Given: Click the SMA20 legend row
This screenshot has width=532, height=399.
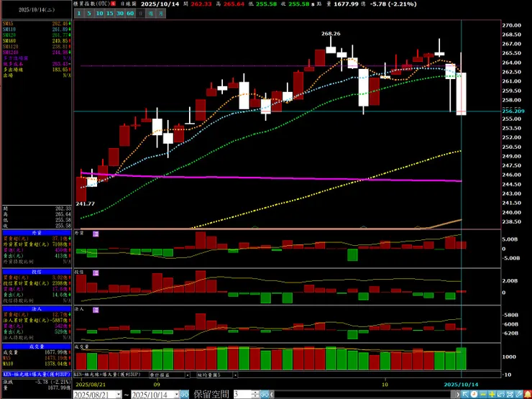Looking at the screenshot, I should click(x=37, y=35).
